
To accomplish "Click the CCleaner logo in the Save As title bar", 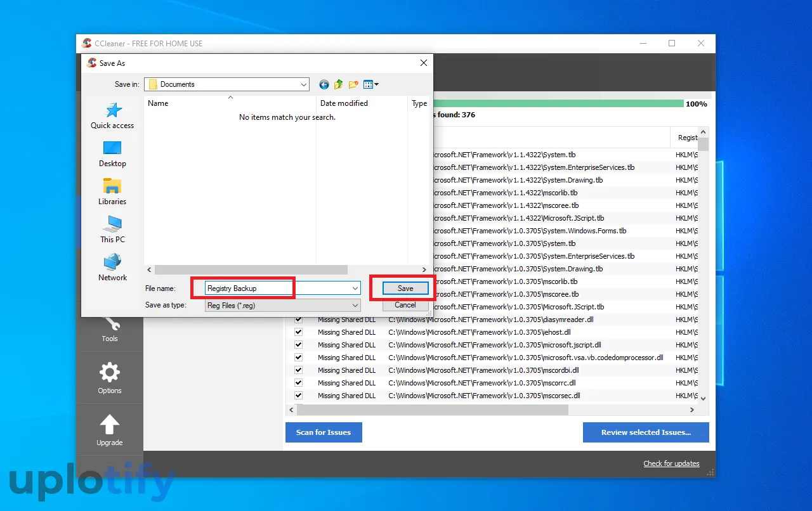I will click(x=91, y=63).
